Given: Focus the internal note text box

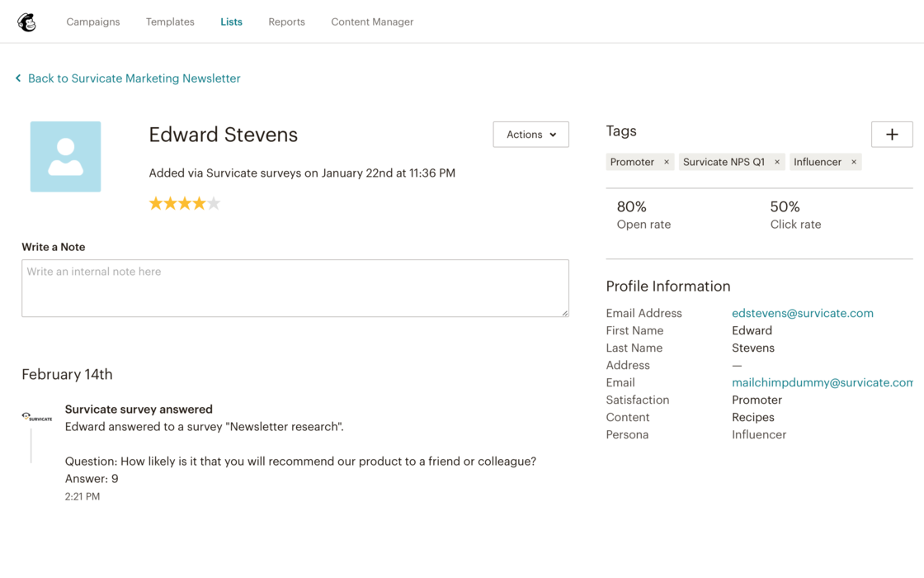Looking at the screenshot, I should (295, 288).
